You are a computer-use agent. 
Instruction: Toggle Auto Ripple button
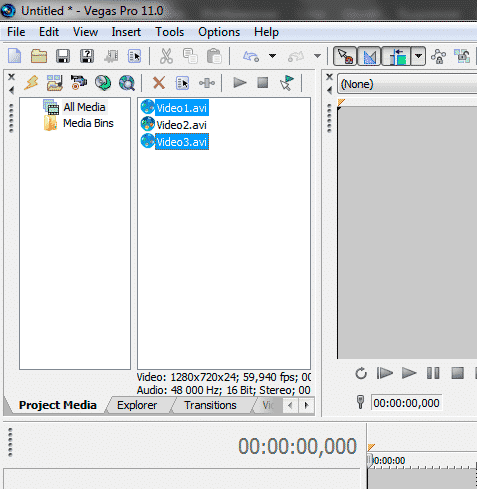(x=396, y=56)
